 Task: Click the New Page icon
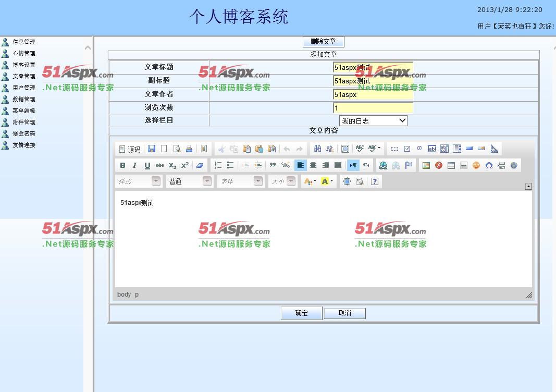tap(164, 149)
